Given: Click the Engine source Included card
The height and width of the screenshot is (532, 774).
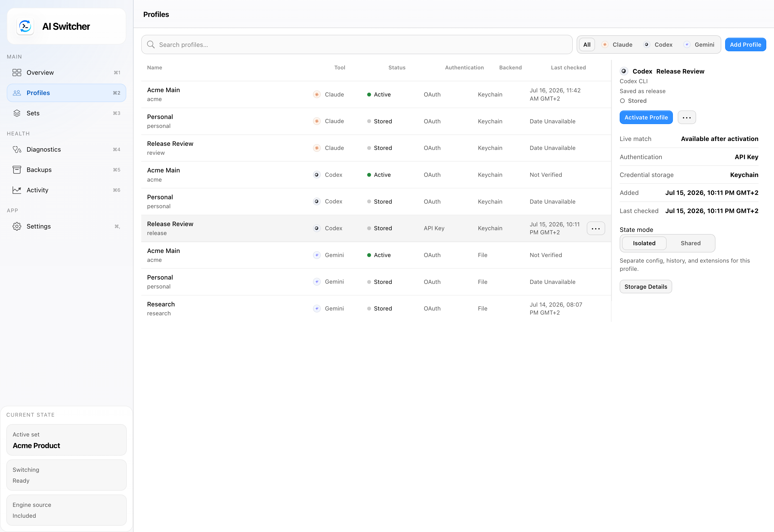Looking at the screenshot, I should click(x=66, y=510).
